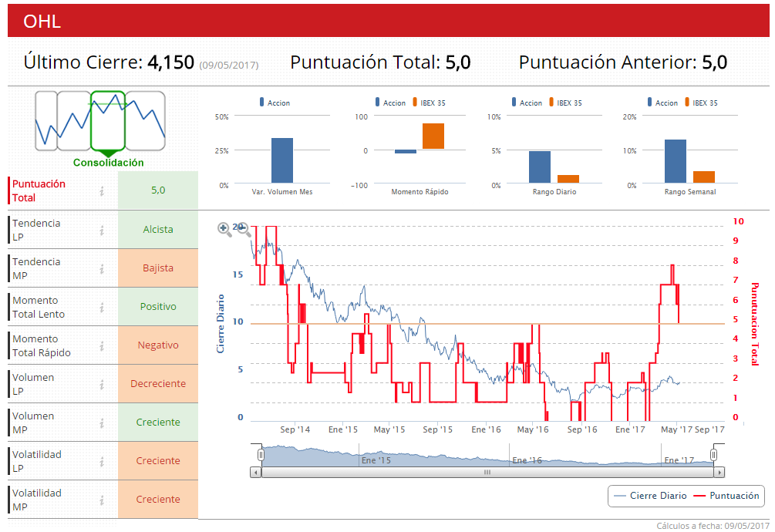The width and height of the screenshot is (775, 532).
Task: Toggle Accion legend in Momento Rápido chart
Action: [390, 103]
